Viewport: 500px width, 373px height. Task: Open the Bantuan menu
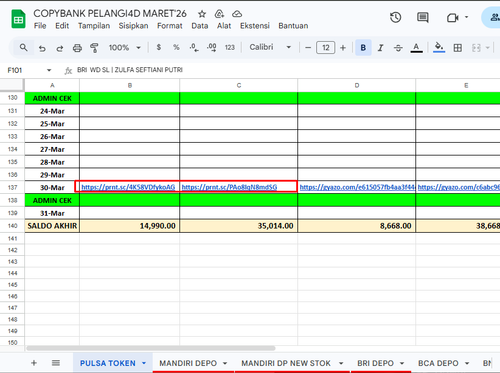293,26
